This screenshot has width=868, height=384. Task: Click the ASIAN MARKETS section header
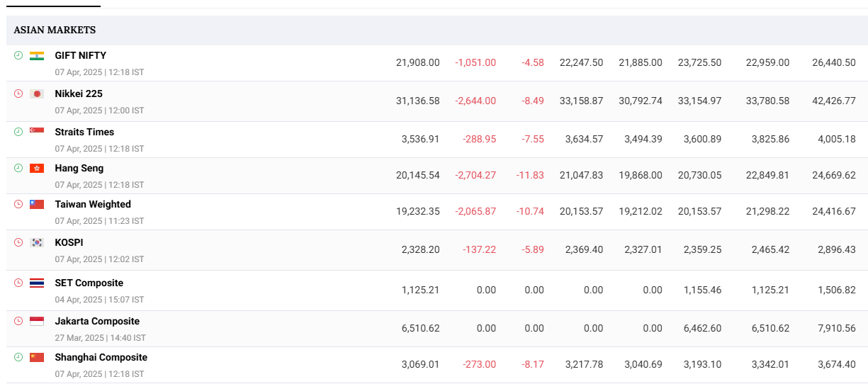click(55, 30)
